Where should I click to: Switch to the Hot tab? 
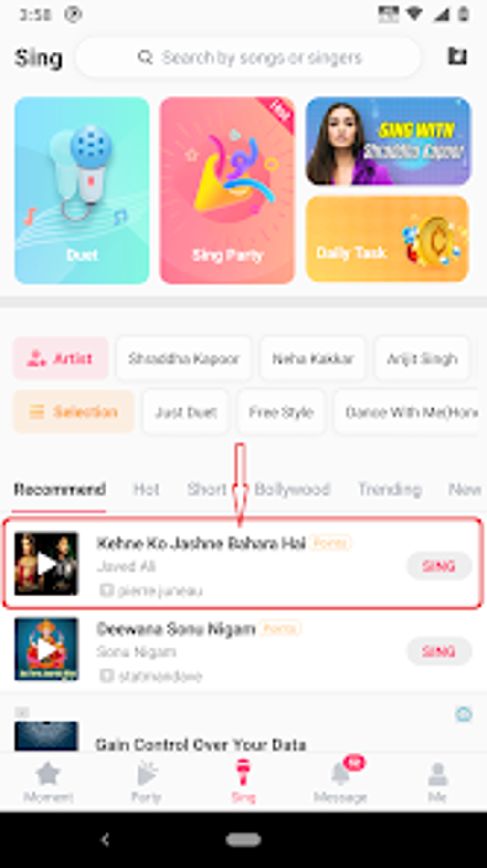pyautogui.click(x=146, y=489)
